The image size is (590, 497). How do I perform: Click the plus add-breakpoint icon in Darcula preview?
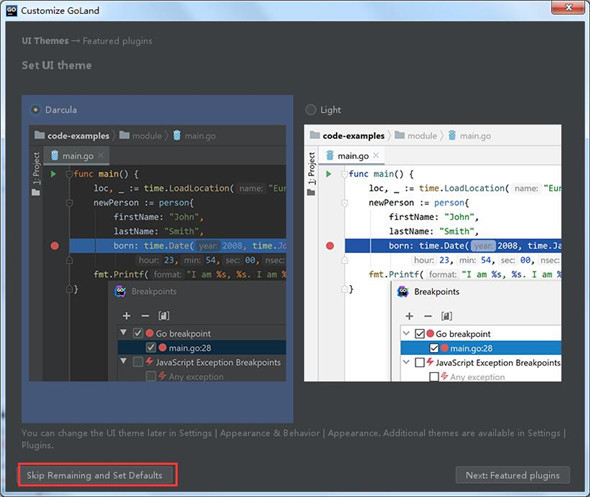tap(126, 316)
